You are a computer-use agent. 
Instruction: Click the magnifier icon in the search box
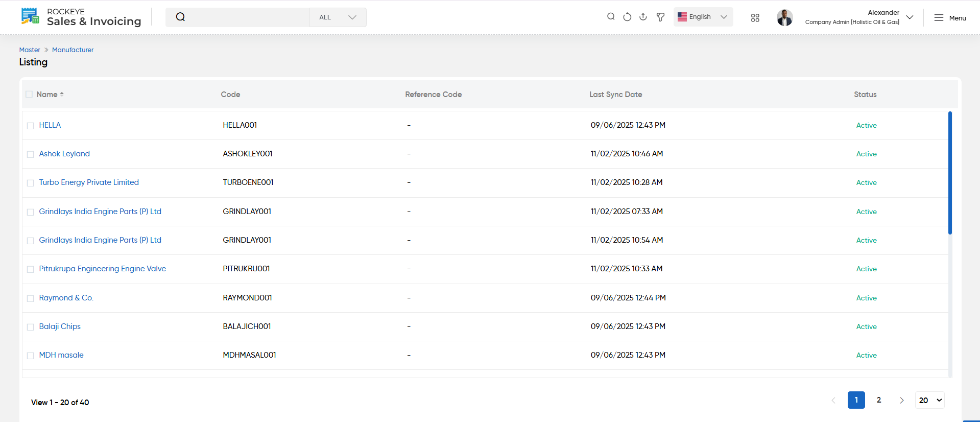click(180, 17)
